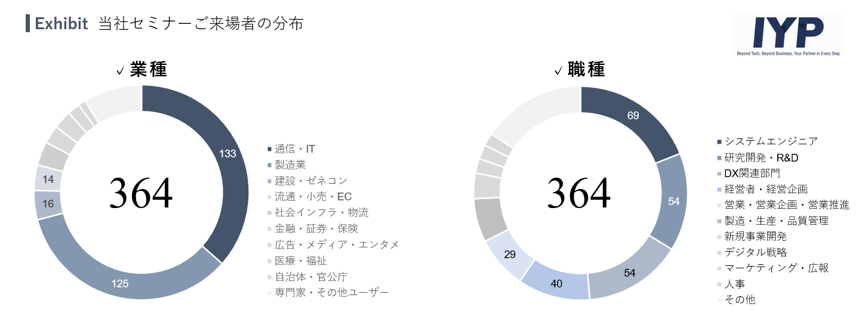This screenshot has width=868, height=313.
Task: Select the 通信・IT legend color square
Action: (269, 148)
